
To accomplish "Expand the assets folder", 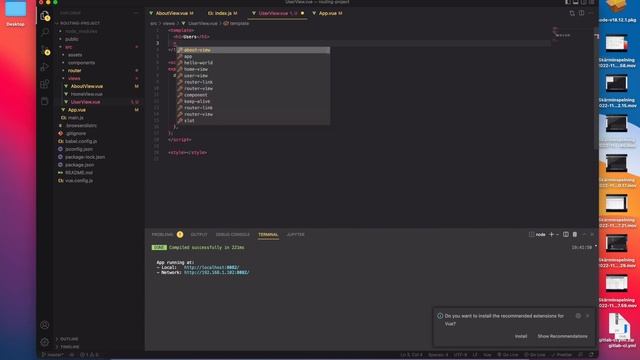I will (x=75, y=55).
